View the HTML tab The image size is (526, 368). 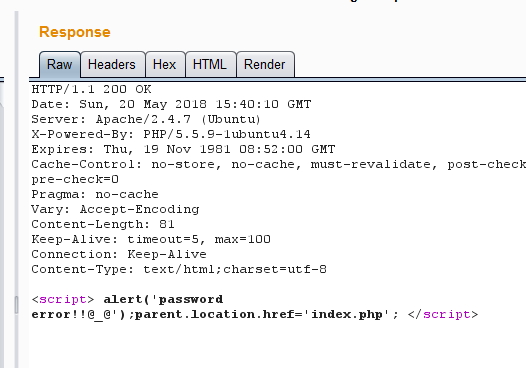tap(210, 64)
